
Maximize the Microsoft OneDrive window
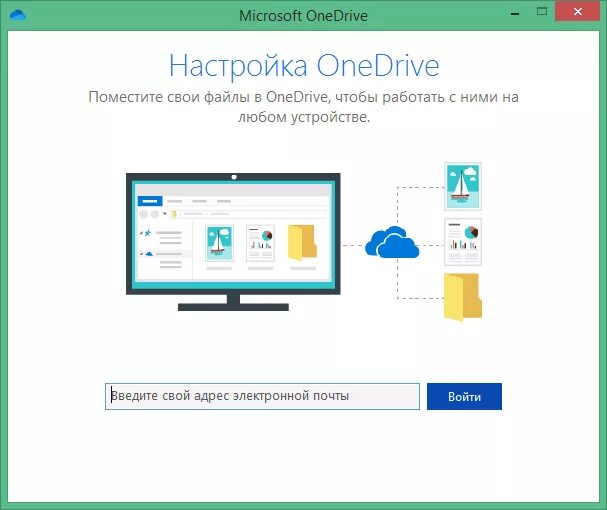(x=542, y=12)
